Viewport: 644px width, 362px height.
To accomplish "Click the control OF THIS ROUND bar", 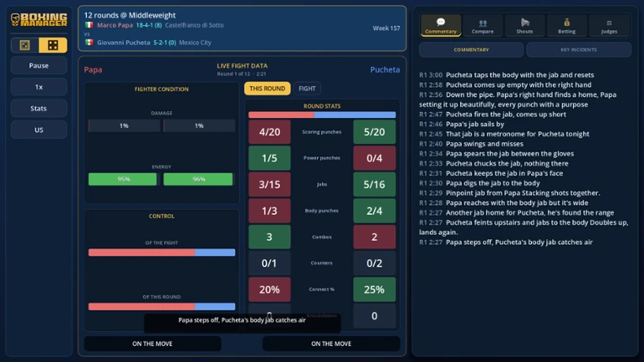I will [x=162, y=306].
